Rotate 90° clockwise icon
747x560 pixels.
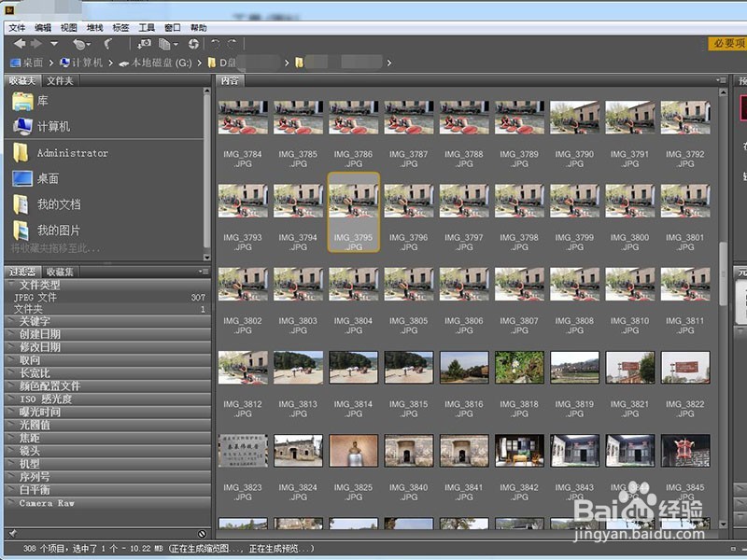[x=232, y=43]
